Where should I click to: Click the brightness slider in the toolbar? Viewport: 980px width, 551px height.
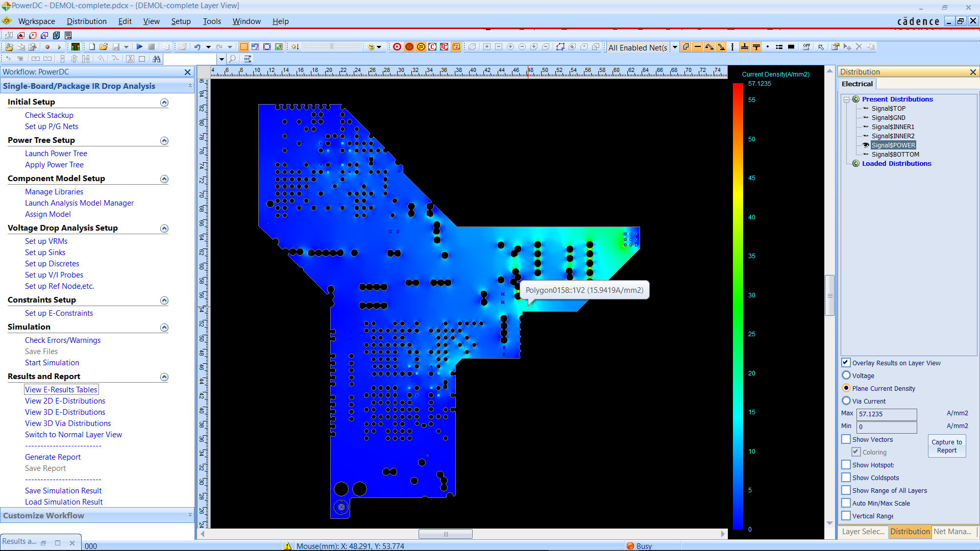332,46
